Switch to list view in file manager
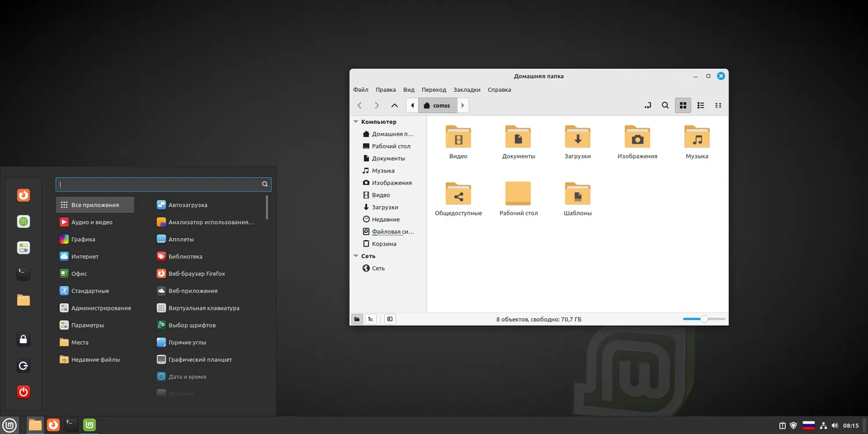 (x=701, y=105)
